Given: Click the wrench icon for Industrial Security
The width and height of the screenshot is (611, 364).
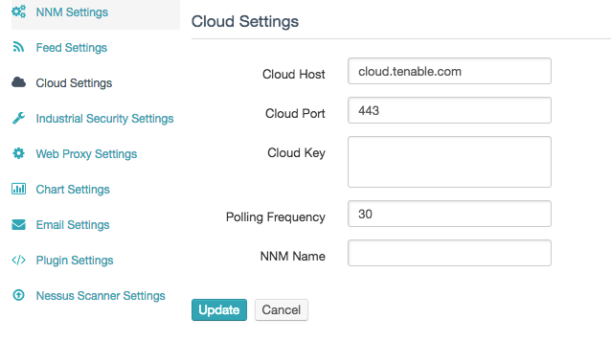Looking at the screenshot, I should [x=19, y=118].
